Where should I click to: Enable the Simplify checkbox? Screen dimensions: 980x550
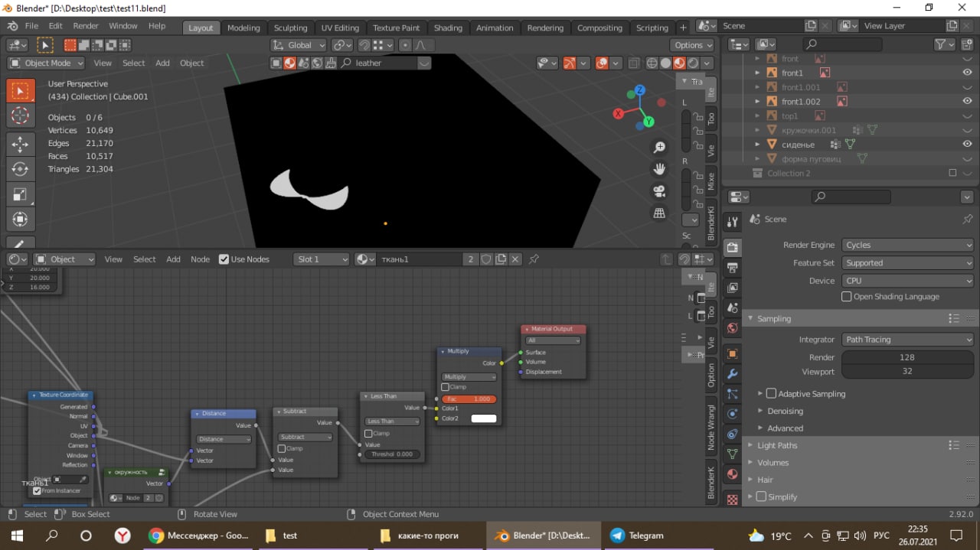click(761, 496)
